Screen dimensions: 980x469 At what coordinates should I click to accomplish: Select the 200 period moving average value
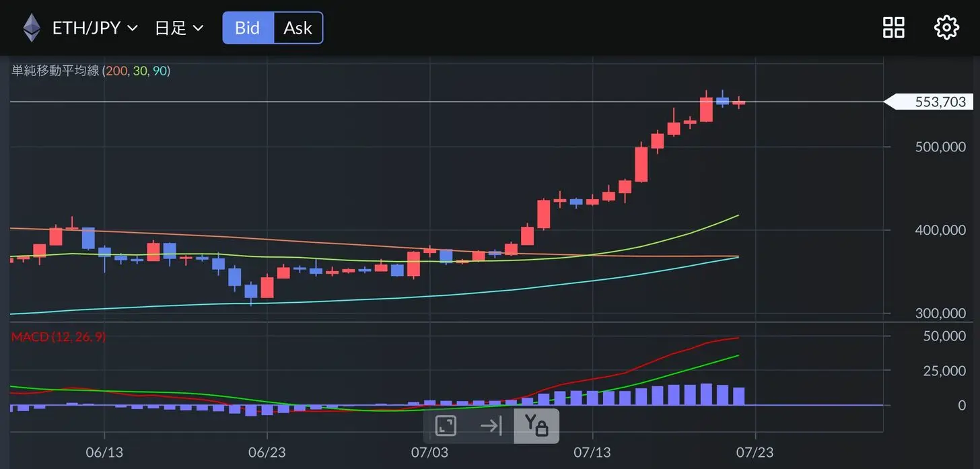pos(116,70)
